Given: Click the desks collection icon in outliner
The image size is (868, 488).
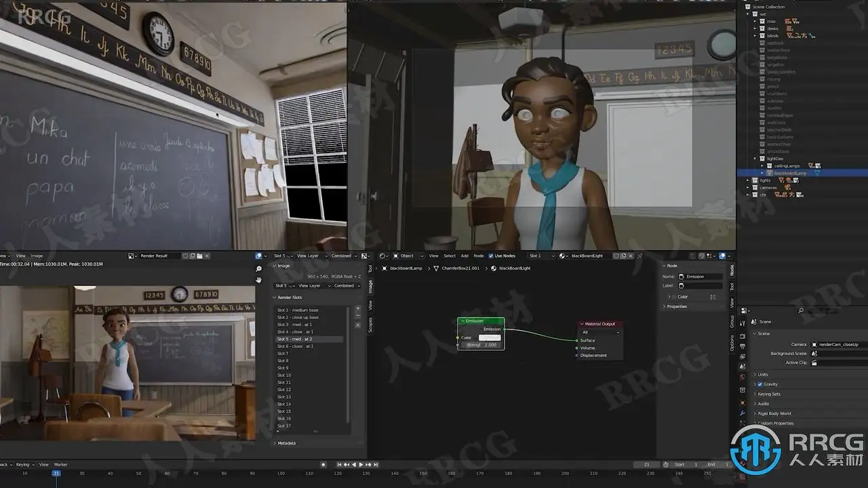Looking at the screenshot, I should tap(762, 28).
